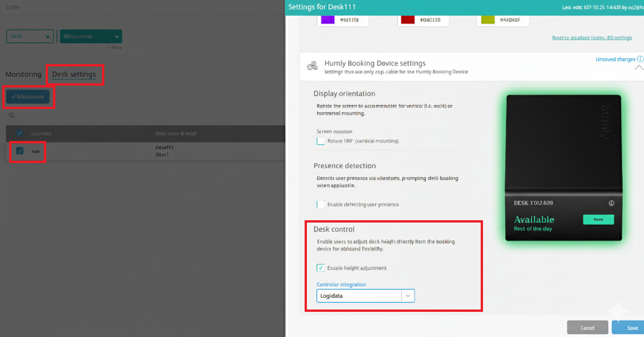Toggle the Rotate 180° vertical mounting checkbox
Screen dimensions: 644x337
tap(321, 141)
